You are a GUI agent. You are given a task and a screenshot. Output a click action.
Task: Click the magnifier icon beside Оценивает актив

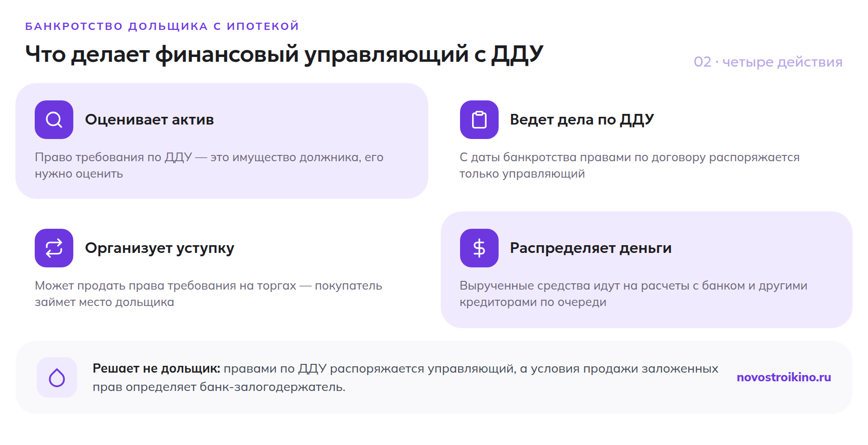pyautogui.click(x=54, y=120)
